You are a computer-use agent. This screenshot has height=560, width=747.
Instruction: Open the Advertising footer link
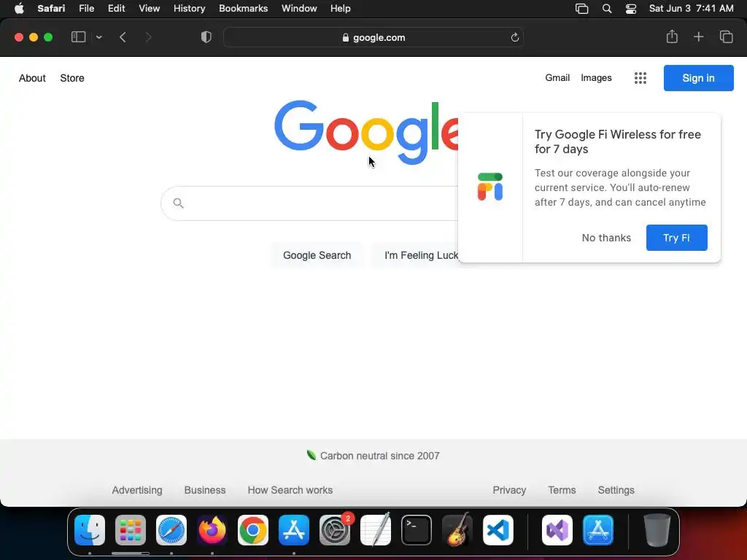(x=136, y=490)
